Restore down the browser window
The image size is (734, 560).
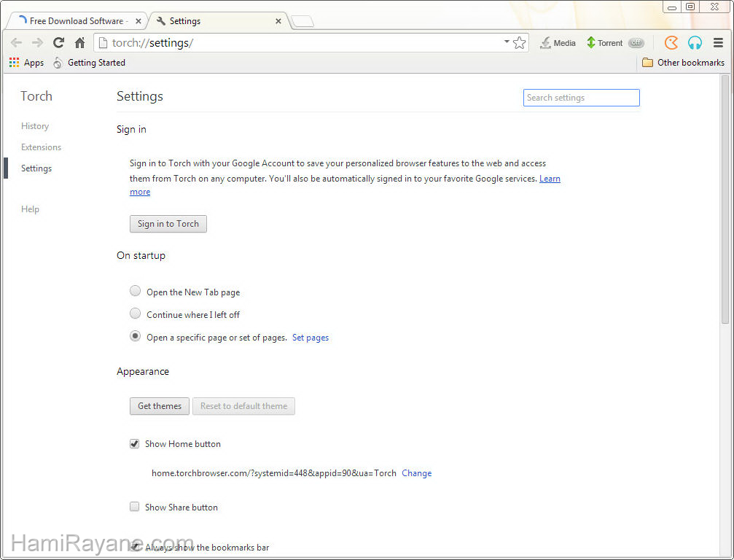(x=690, y=7)
